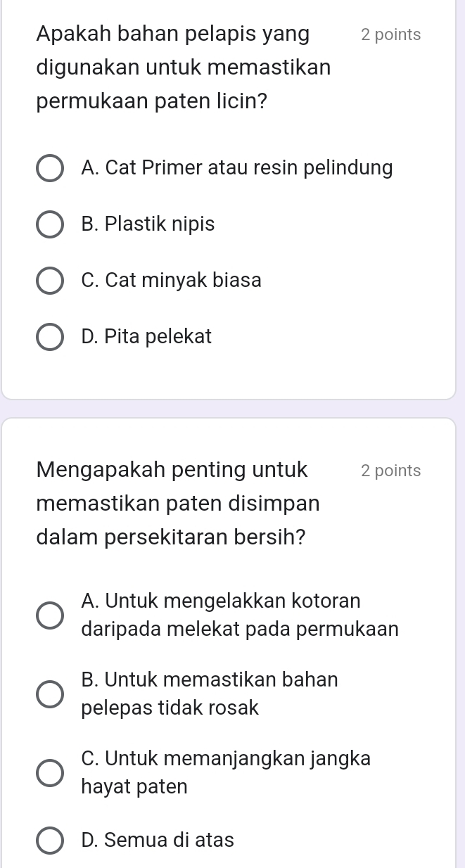This screenshot has width=465, height=868.
Task: Click the '2 points' label of the Mengapakah question
Action: click(390, 471)
